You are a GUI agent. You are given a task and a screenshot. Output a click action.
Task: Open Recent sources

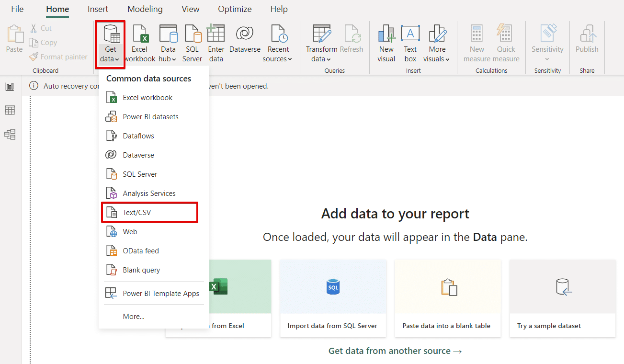pos(278,43)
